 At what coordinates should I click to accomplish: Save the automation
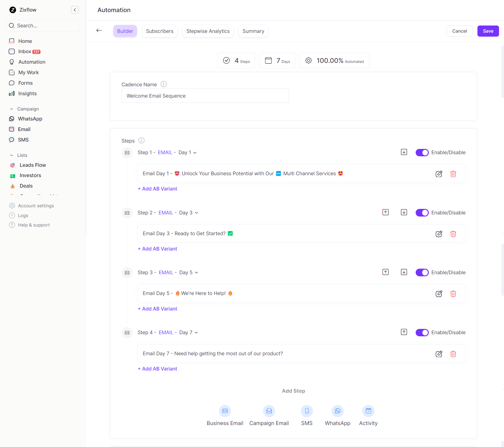(488, 31)
